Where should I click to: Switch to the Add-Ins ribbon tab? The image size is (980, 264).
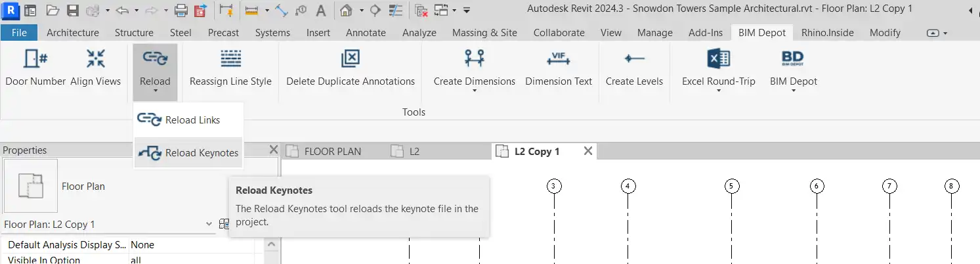pos(706,32)
